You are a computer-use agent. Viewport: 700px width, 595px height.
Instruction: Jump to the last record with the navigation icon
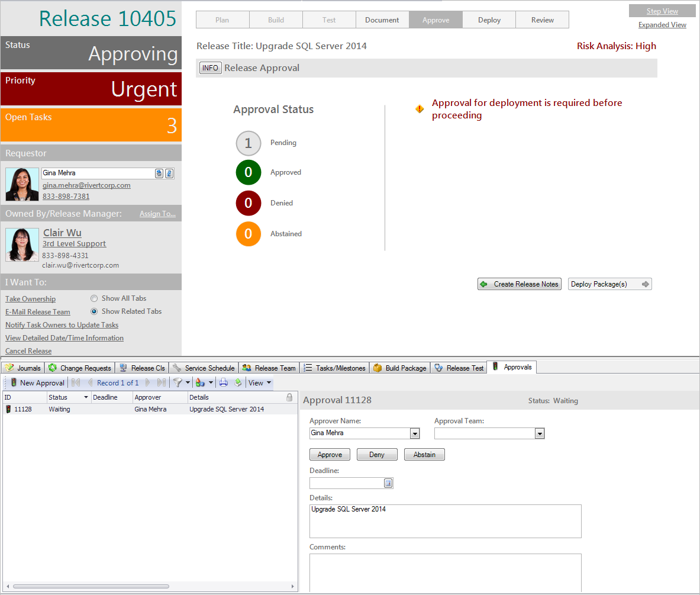(160, 382)
